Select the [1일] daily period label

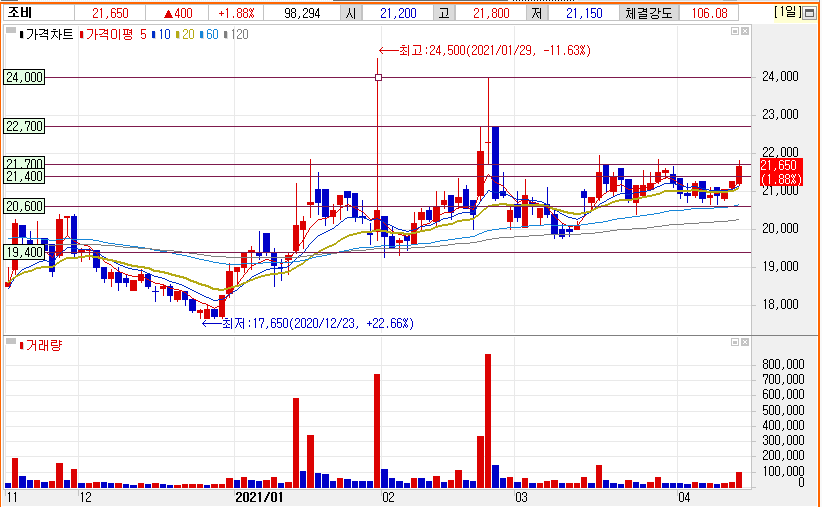788,12
